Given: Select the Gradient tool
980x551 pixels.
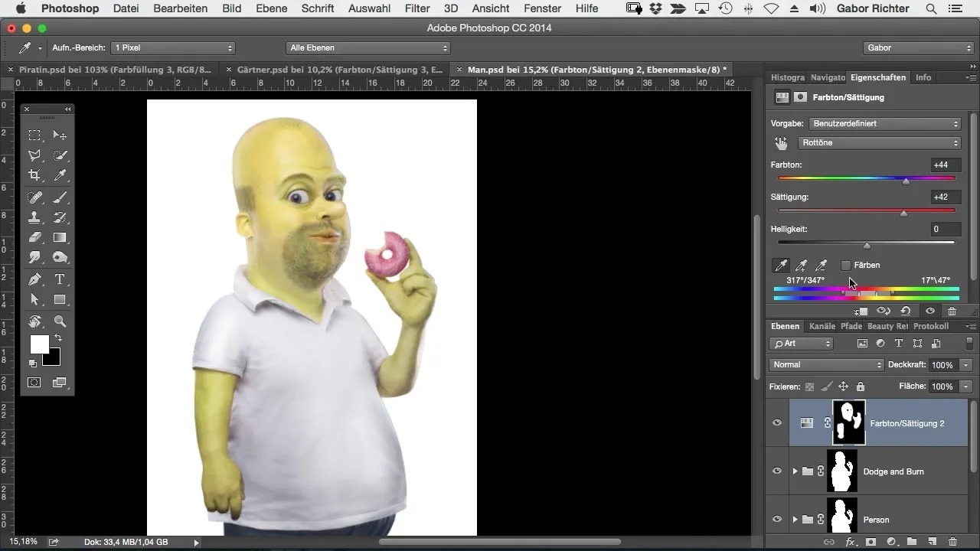Looking at the screenshot, I should (60, 238).
